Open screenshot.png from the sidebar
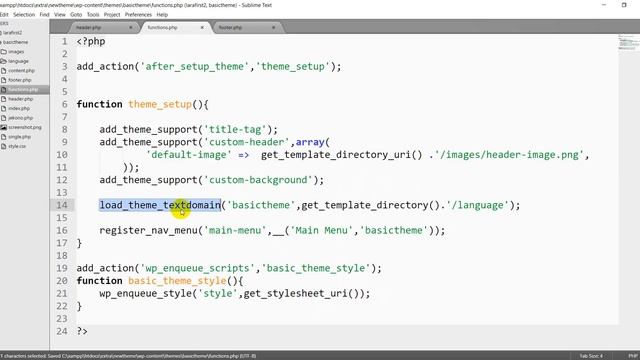The width and height of the screenshot is (640, 360). pyautogui.click(x=25, y=127)
